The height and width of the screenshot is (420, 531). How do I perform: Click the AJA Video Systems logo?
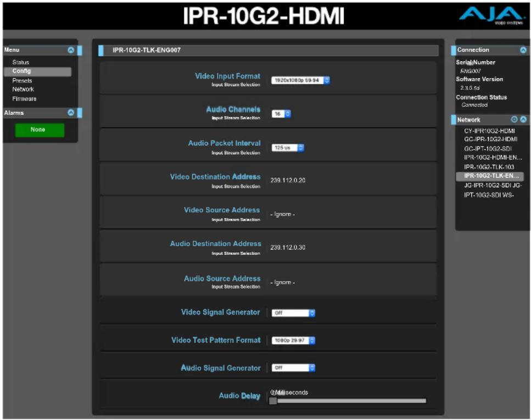pyautogui.click(x=491, y=15)
